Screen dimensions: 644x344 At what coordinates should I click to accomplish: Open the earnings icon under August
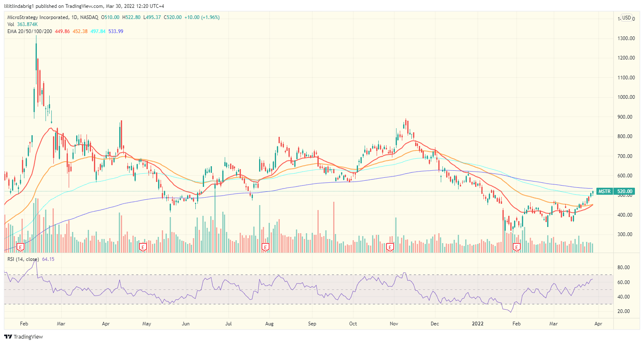pos(265,247)
